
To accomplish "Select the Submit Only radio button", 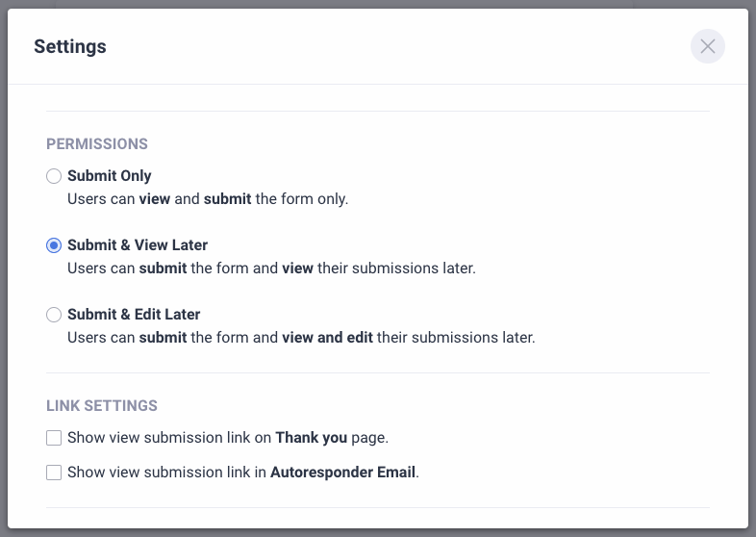I will 54,176.
